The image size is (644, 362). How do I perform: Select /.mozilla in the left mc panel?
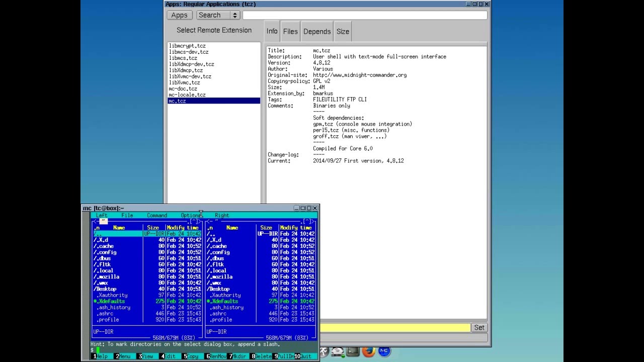click(147, 277)
